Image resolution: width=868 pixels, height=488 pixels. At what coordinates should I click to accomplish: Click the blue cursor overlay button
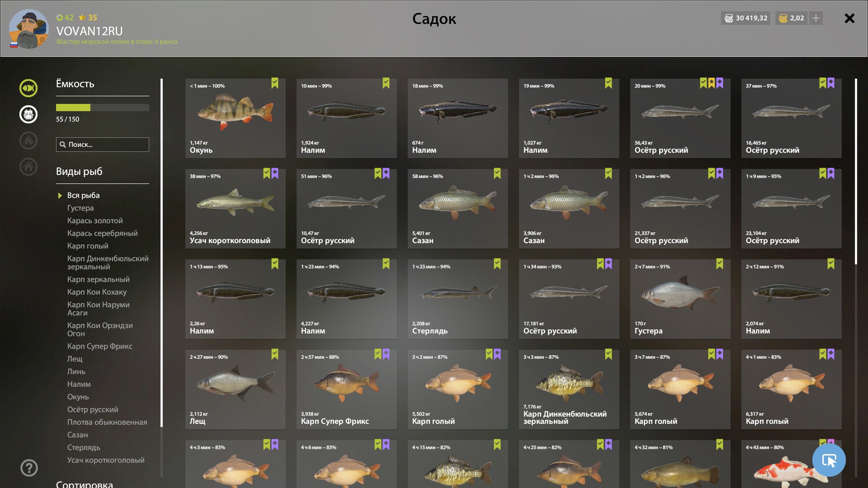tap(829, 460)
